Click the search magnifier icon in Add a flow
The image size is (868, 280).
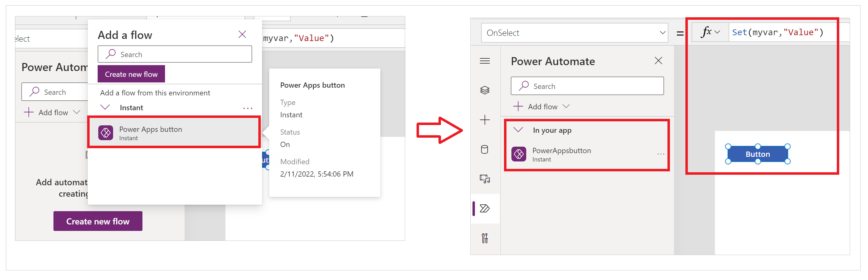click(111, 54)
